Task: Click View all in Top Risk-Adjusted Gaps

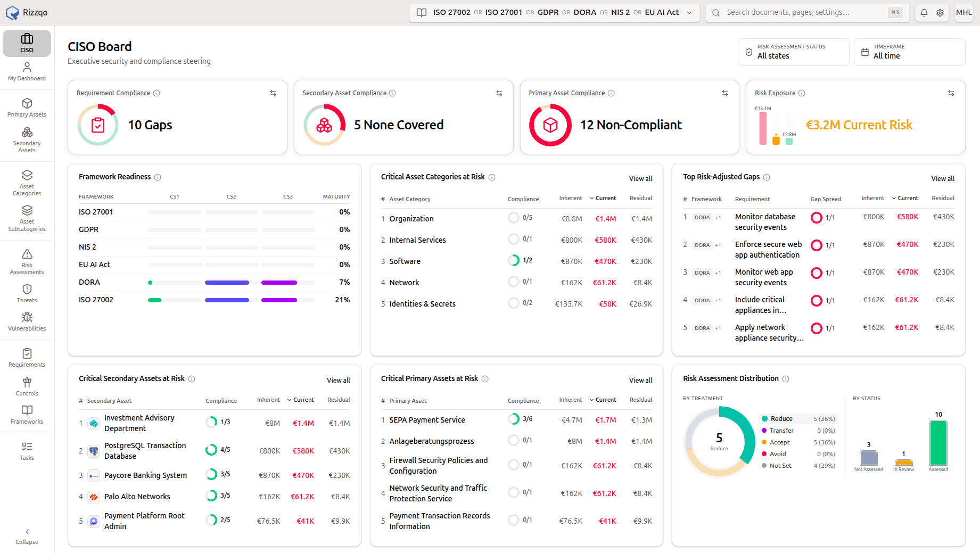Action: 943,178
